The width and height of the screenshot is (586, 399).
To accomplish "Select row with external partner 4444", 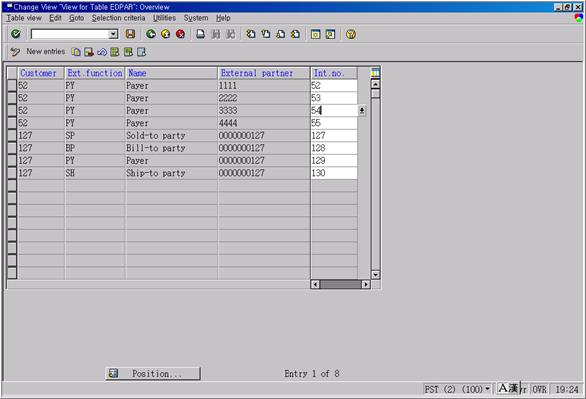I will 12,123.
